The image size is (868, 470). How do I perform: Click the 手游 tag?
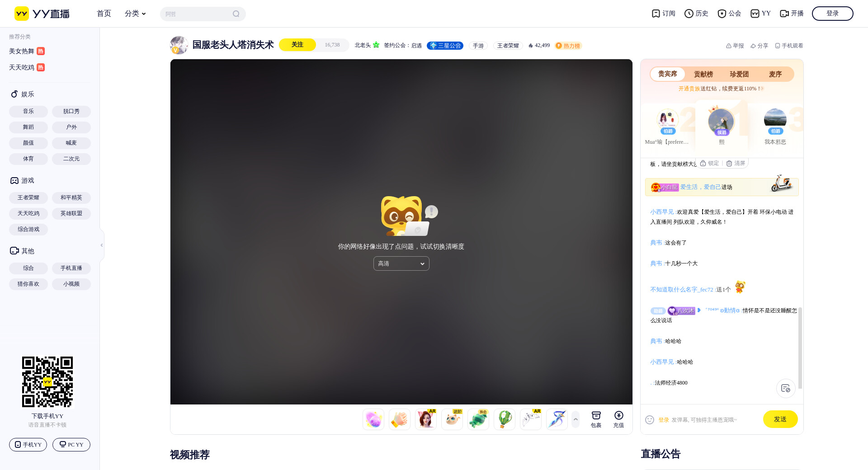pyautogui.click(x=478, y=46)
